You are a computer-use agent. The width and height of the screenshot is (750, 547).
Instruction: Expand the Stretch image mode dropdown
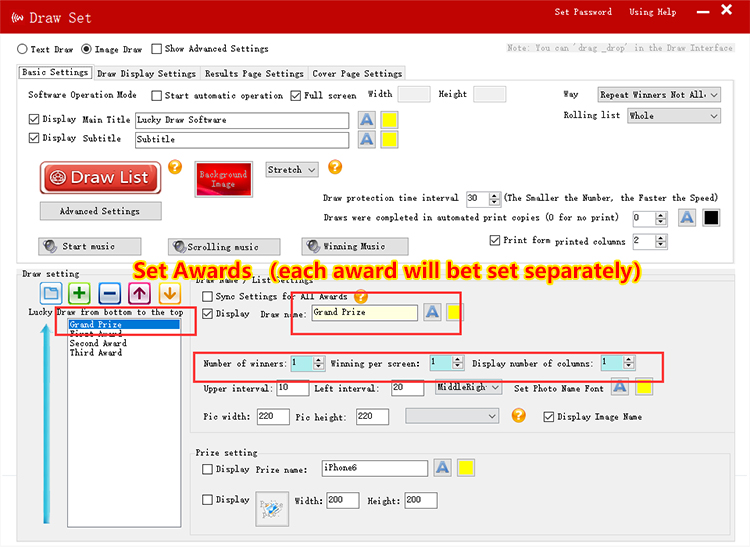coord(291,170)
